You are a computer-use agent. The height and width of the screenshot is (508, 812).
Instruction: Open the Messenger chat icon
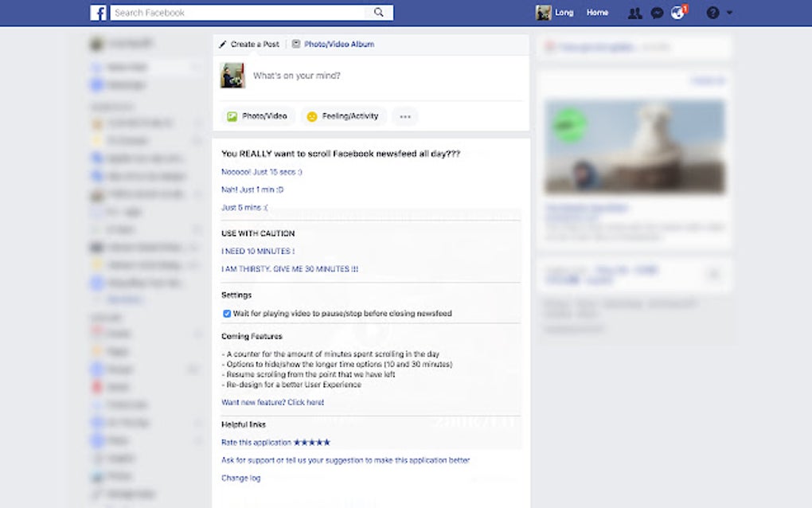656,12
